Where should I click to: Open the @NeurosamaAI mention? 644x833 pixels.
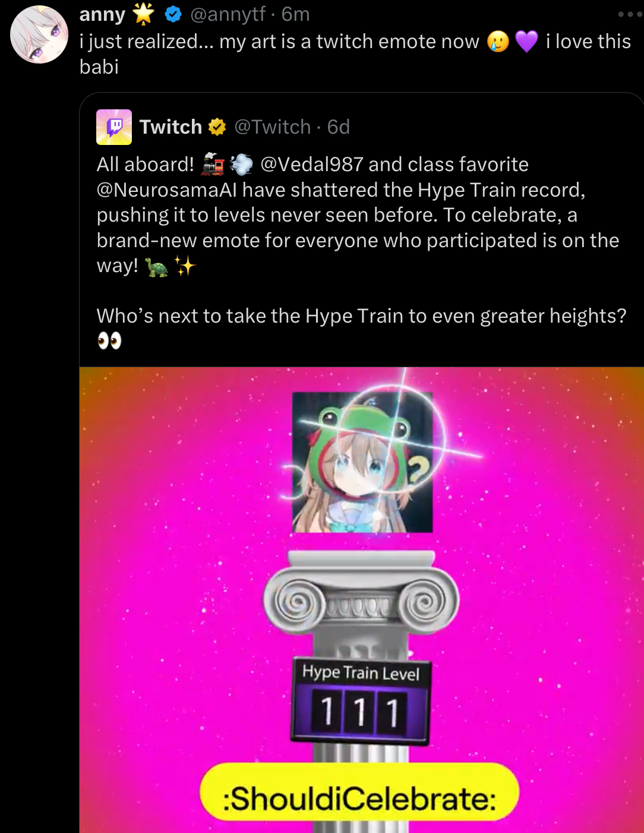[167, 190]
